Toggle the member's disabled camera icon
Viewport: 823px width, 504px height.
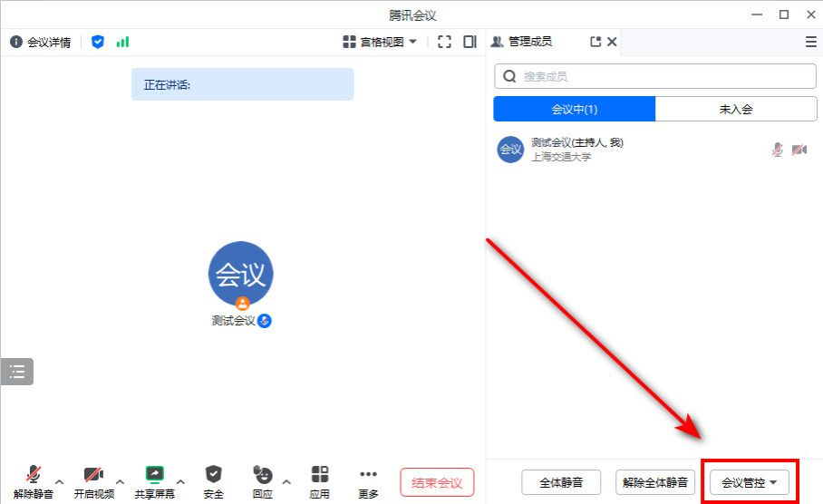tap(799, 150)
